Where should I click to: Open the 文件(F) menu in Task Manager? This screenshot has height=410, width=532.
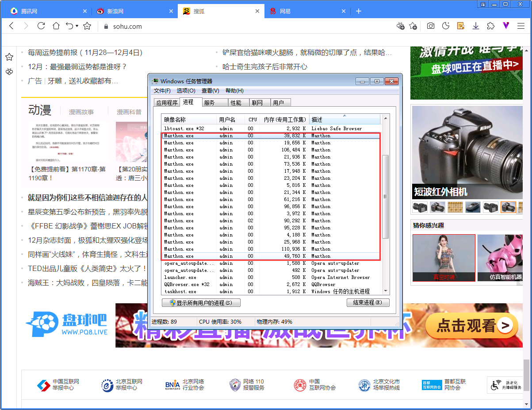[x=162, y=91]
